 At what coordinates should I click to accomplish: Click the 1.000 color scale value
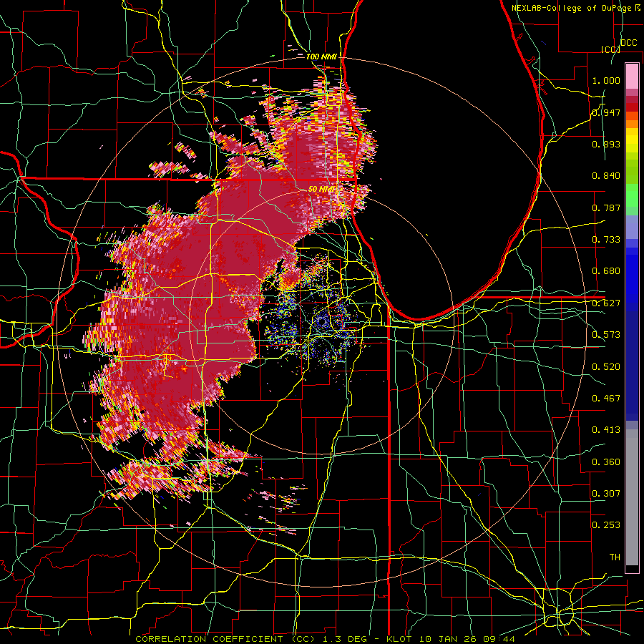tap(606, 80)
